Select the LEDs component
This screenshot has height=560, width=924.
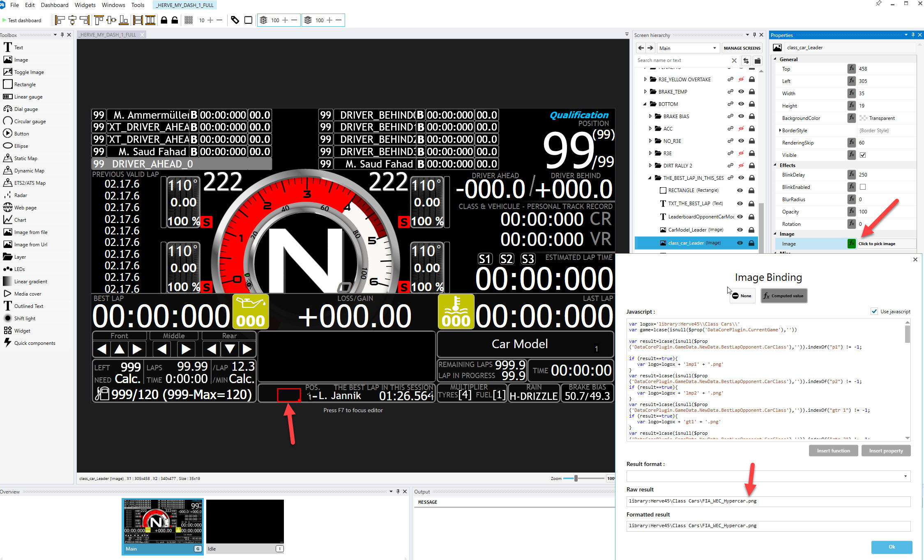(x=19, y=269)
